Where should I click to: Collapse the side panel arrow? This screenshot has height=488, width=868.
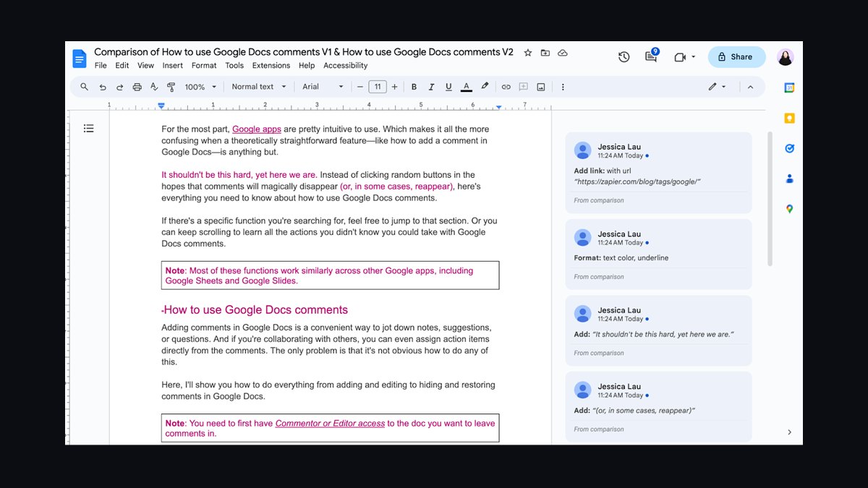pos(789,432)
